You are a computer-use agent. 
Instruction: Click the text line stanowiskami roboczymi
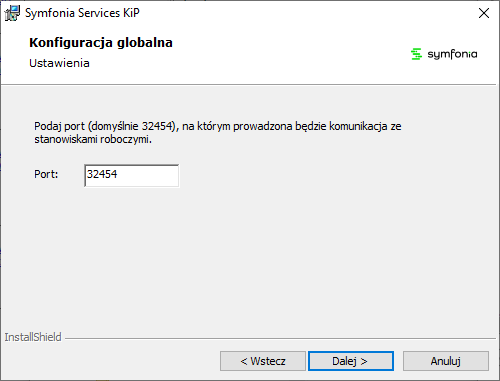pyautogui.click(x=93, y=139)
